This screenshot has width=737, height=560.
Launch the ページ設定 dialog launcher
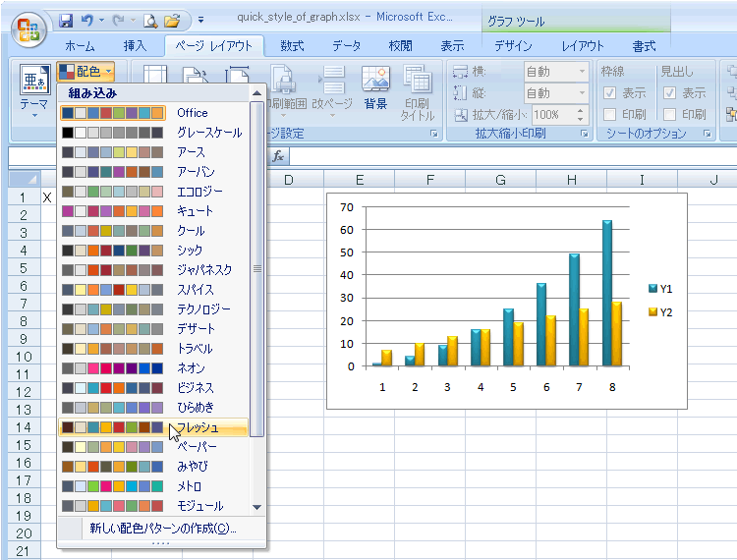click(x=433, y=134)
